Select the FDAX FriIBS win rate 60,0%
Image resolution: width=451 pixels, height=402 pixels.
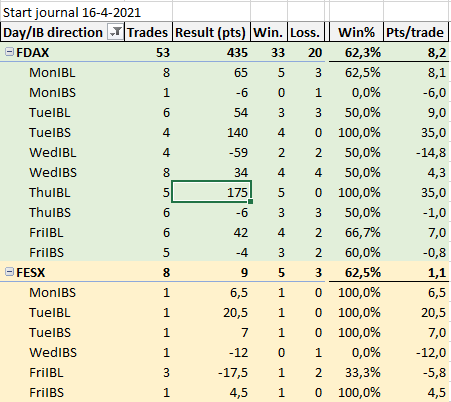pos(363,252)
